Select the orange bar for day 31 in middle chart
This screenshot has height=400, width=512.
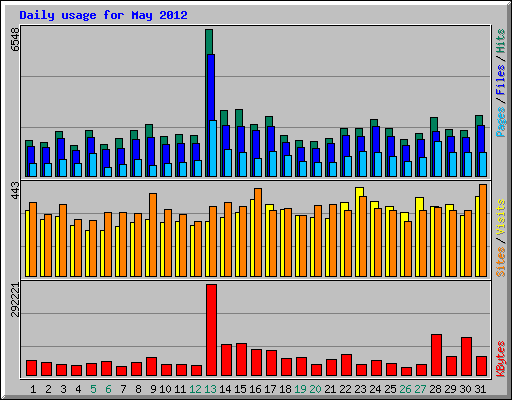483,230
